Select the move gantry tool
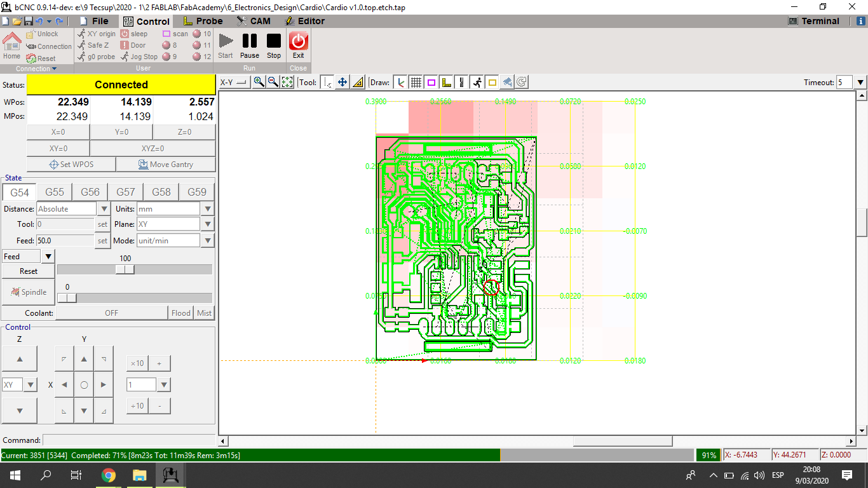This screenshot has height=488, width=868. pyautogui.click(x=342, y=82)
